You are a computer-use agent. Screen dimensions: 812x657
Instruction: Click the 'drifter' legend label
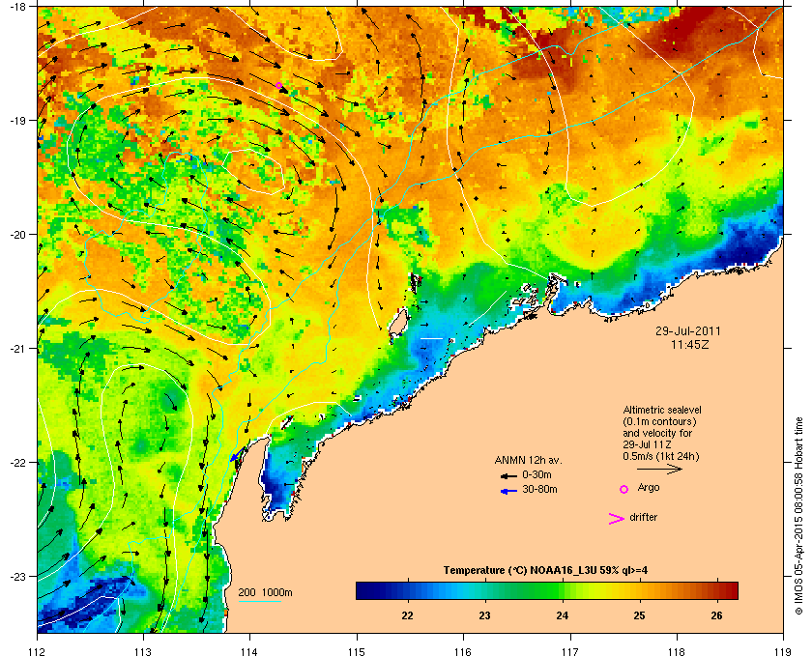click(x=643, y=517)
